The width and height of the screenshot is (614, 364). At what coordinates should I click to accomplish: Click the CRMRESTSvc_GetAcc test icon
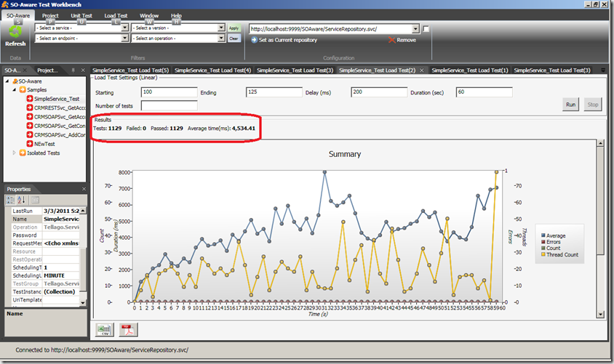click(30, 108)
